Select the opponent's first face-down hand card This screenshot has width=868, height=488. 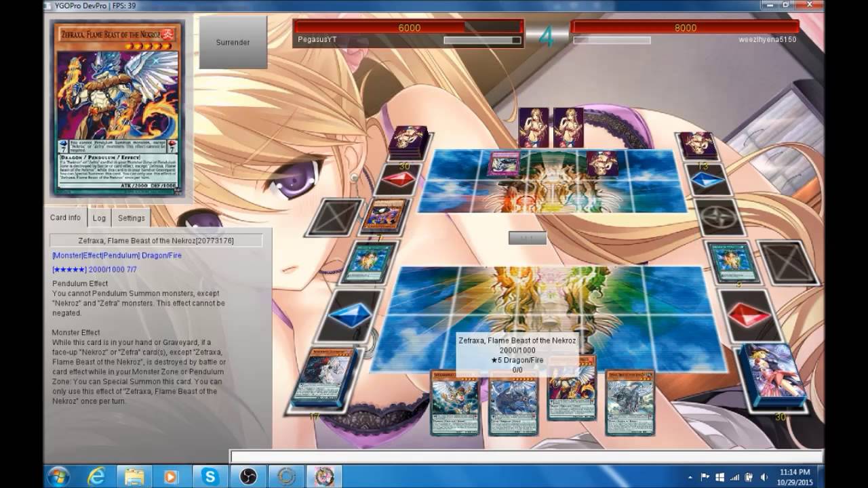coord(533,127)
